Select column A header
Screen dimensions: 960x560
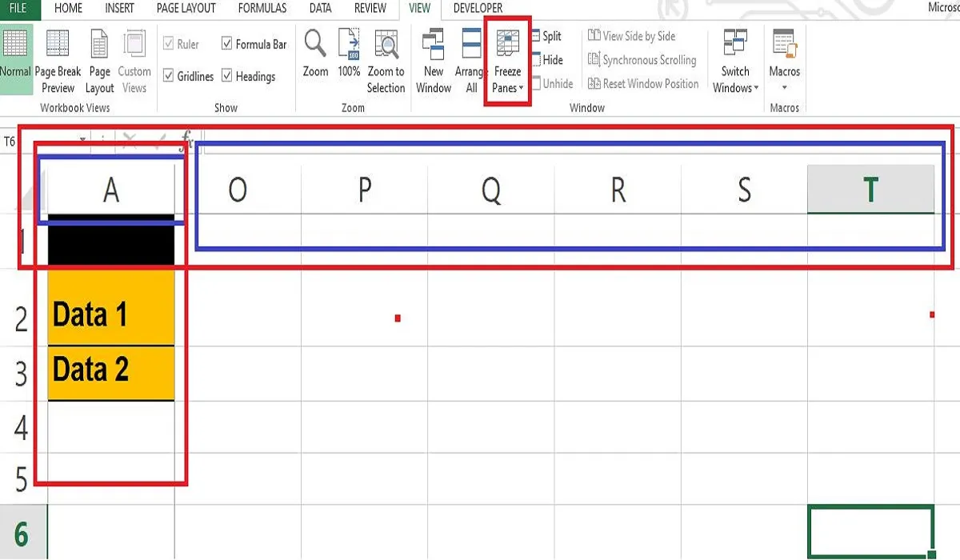pyautogui.click(x=111, y=190)
